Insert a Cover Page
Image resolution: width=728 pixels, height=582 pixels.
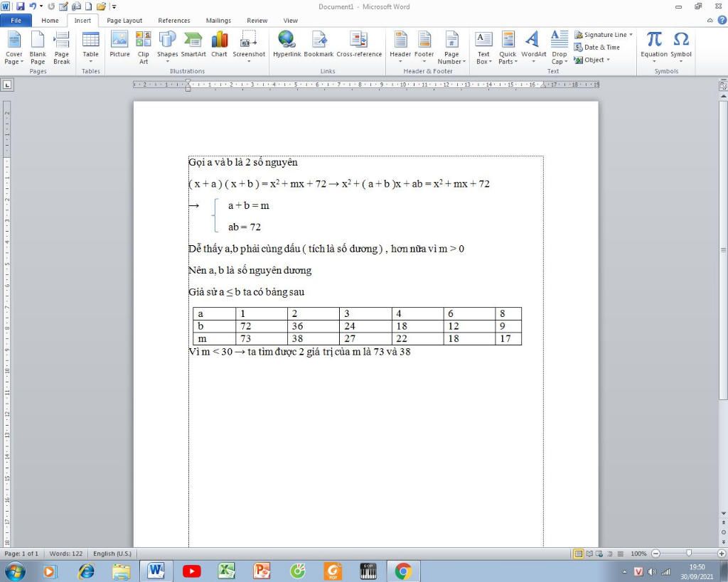pyautogui.click(x=14, y=48)
